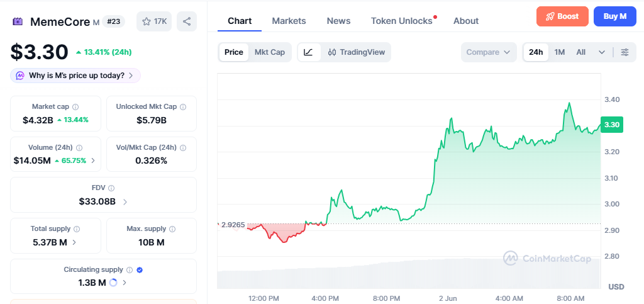Click the Circulating supply info icon

coord(130,270)
